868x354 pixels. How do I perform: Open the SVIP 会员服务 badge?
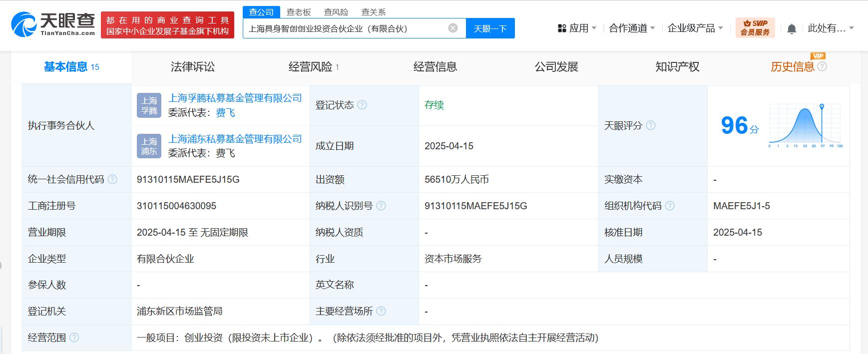point(755,28)
